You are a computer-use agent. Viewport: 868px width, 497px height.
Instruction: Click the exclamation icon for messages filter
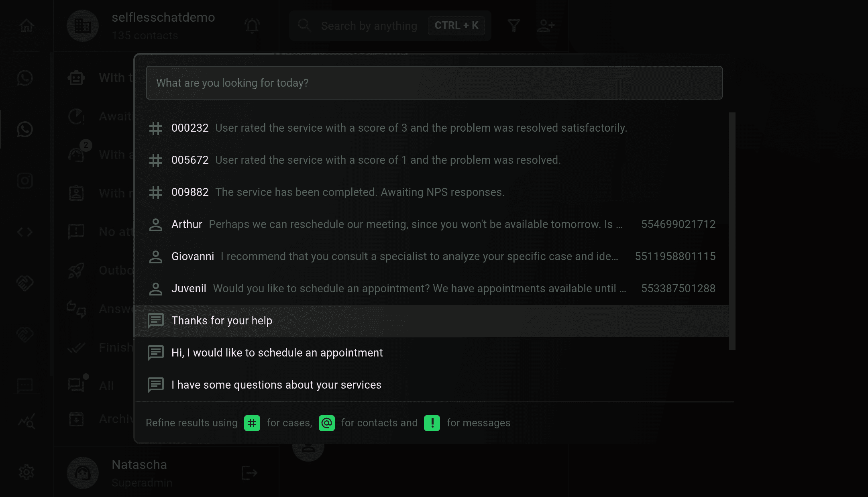[432, 423]
